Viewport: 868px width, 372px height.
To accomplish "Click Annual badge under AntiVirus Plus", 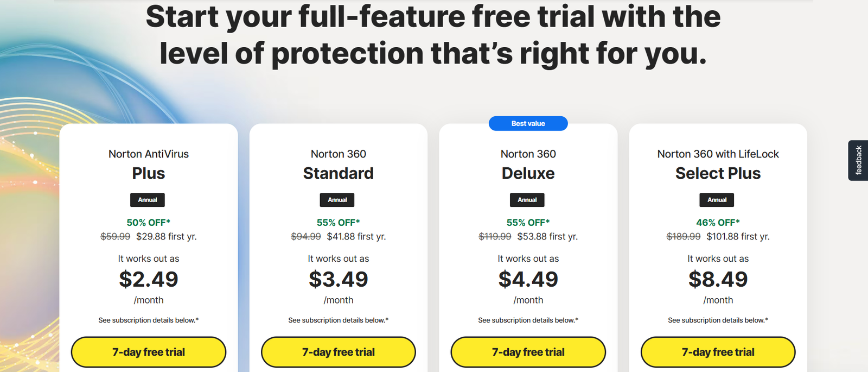I will coord(148,200).
